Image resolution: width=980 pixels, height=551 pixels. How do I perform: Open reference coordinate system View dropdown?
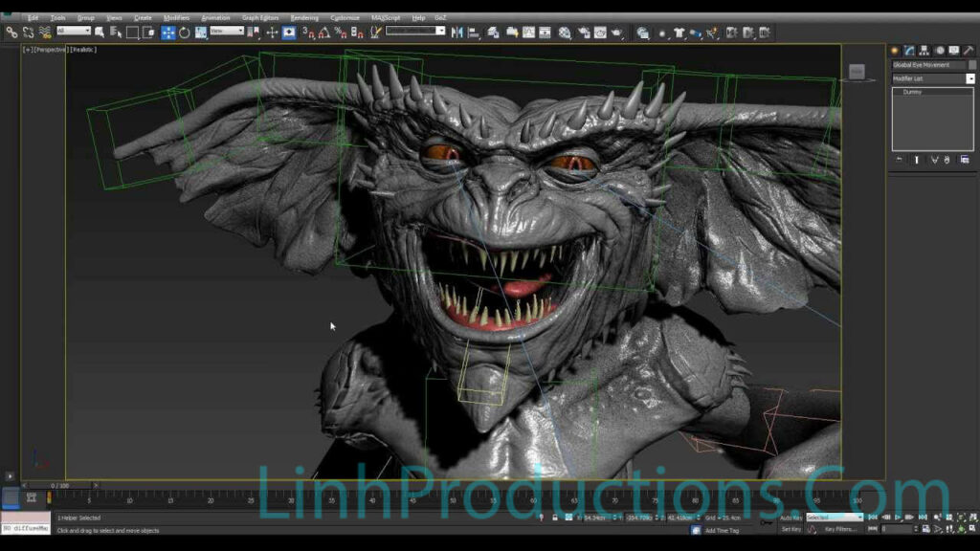(x=227, y=31)
